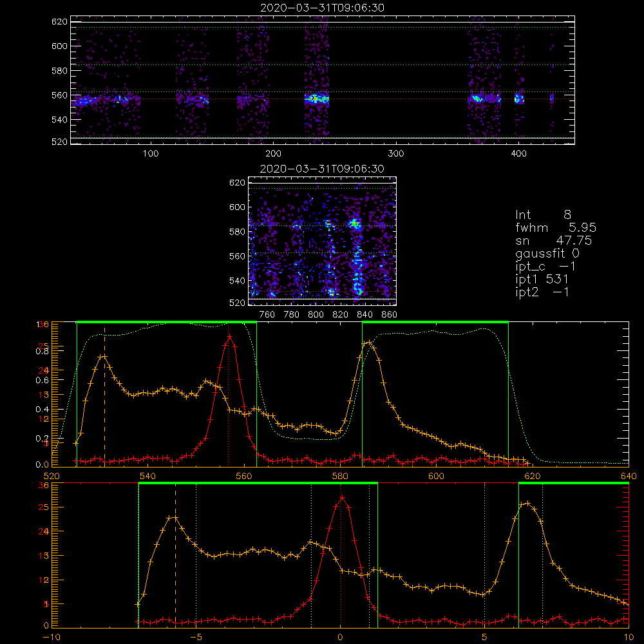Click the left thick green bar atop bottom plot
Image resolution: width=644 pixels, height=644 pixels.
click(258, 484)
